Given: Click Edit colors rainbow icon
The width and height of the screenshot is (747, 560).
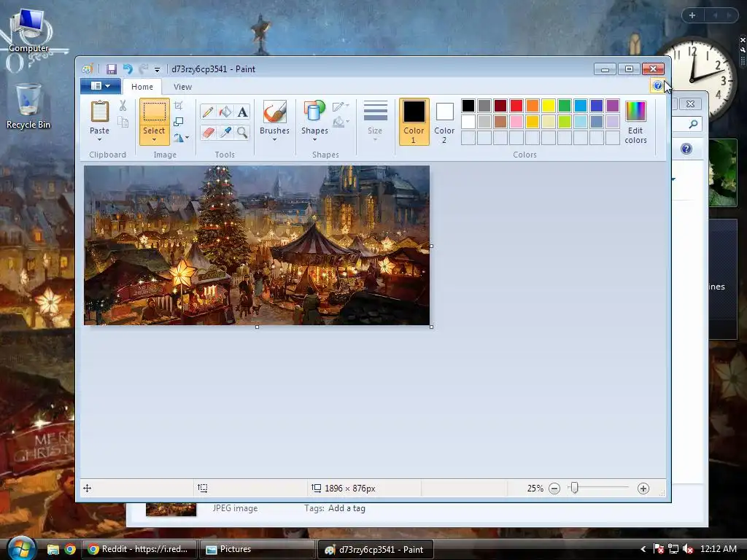Looking at the screenshot, I should 635,112.
